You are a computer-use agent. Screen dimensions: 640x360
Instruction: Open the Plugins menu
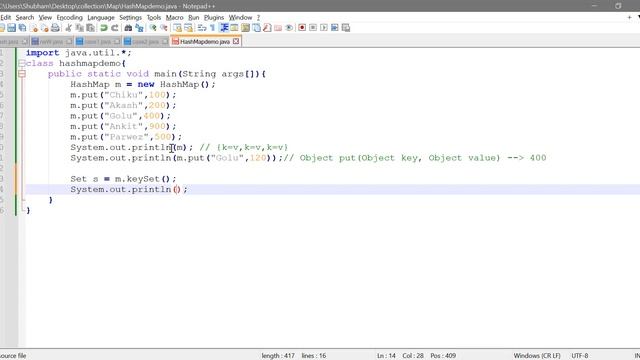(214, 18)
